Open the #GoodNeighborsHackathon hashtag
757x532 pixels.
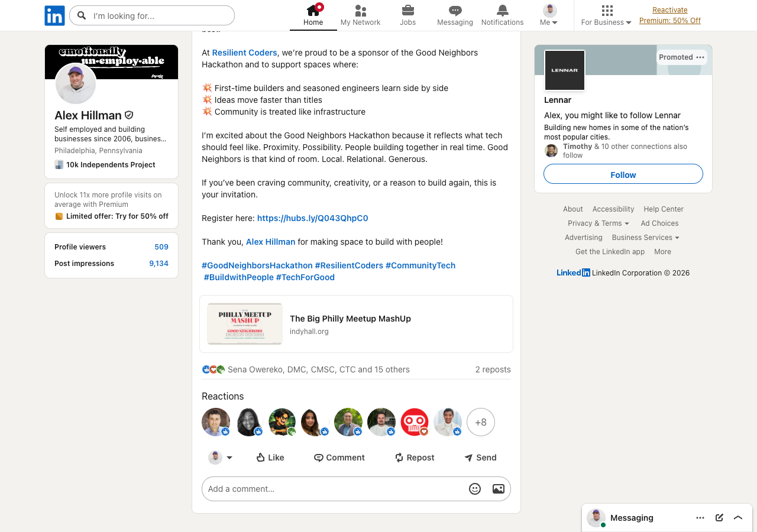tap(257, 265)
